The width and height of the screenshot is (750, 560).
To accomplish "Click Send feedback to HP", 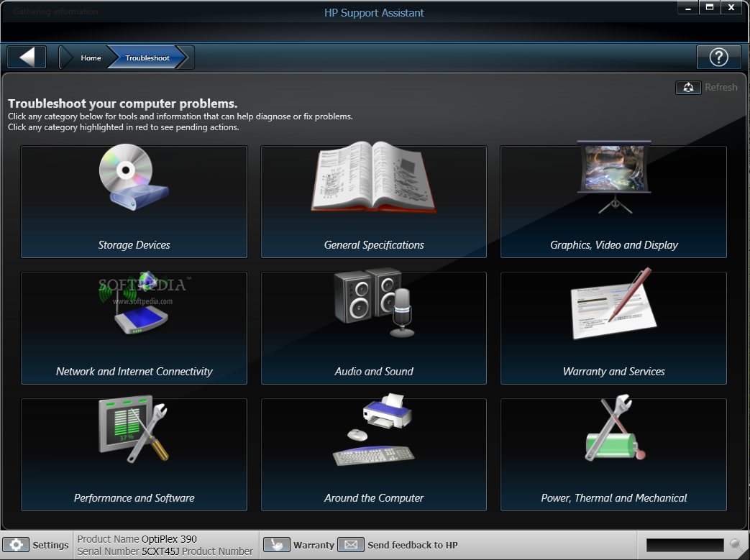I will pyautogui.click(x=412, y=545).
